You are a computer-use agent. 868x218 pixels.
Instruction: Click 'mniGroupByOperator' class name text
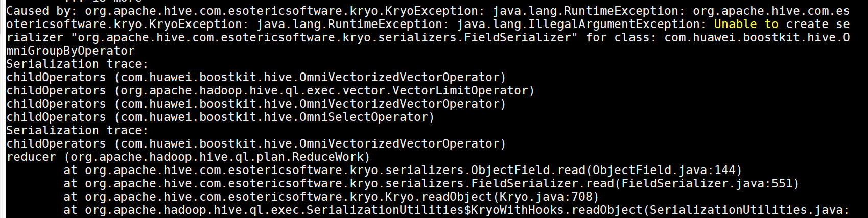click(71, 51)
